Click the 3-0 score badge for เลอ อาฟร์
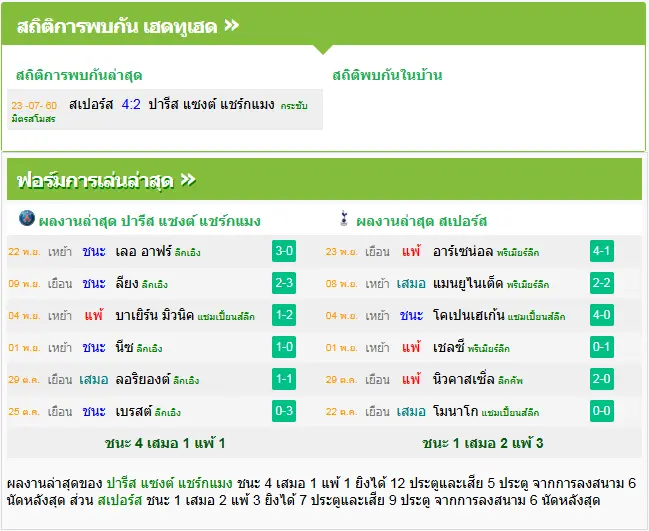Viewport: 649px width, 531px height. pyautogui.click(x=284, y=251)
